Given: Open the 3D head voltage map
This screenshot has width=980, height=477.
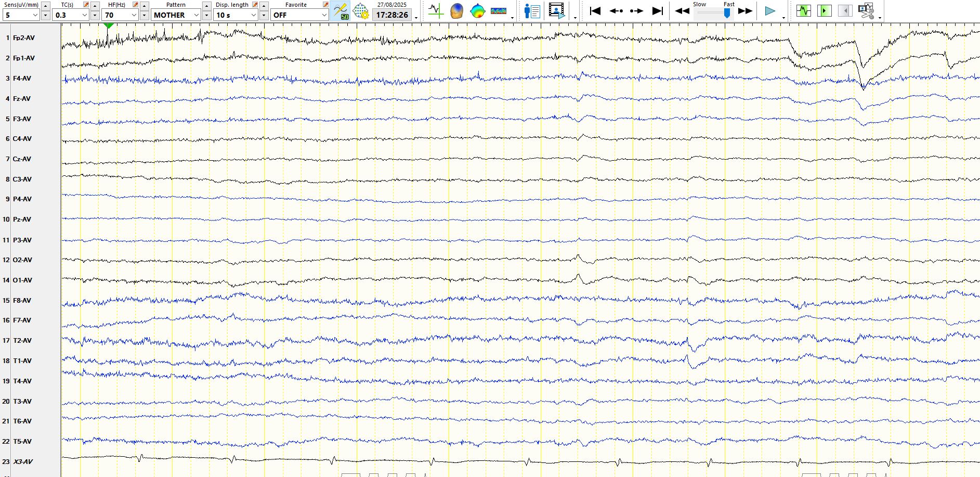Looking at the screenshot, I should 456,11.
